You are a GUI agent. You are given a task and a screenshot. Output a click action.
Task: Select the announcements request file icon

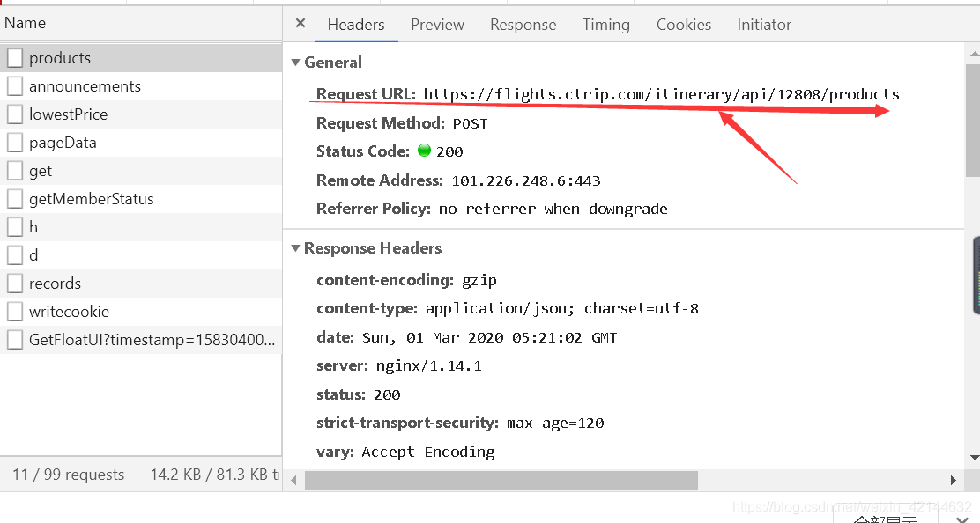[15, 86]
